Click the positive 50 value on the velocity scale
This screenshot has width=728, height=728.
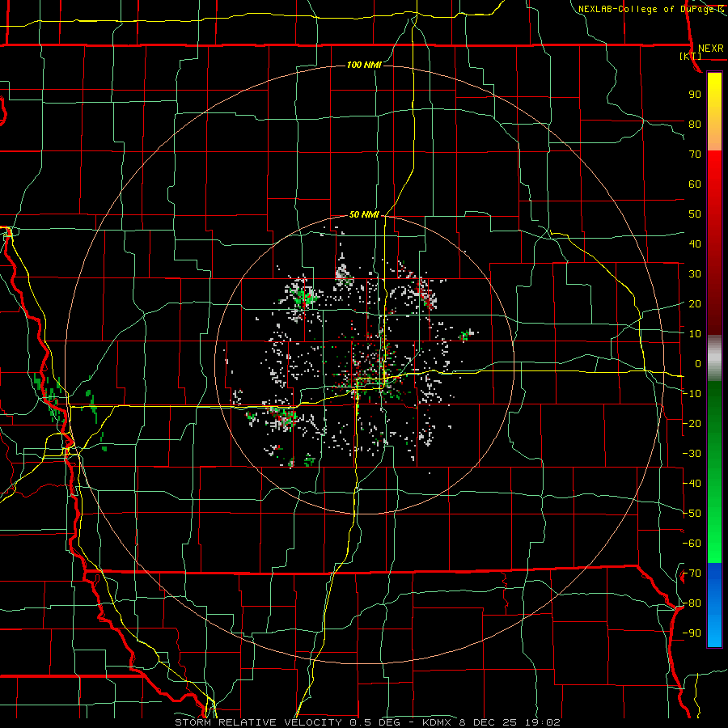point(695,214)
